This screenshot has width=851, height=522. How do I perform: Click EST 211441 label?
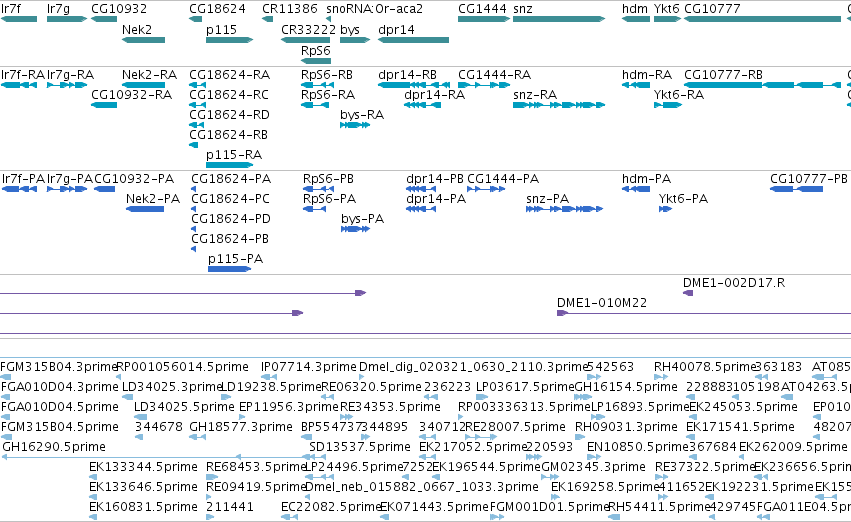coord(230,507)
